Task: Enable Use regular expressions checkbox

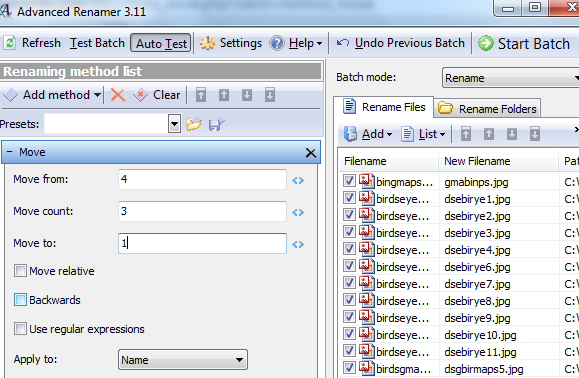Action: tap(20, 328)
